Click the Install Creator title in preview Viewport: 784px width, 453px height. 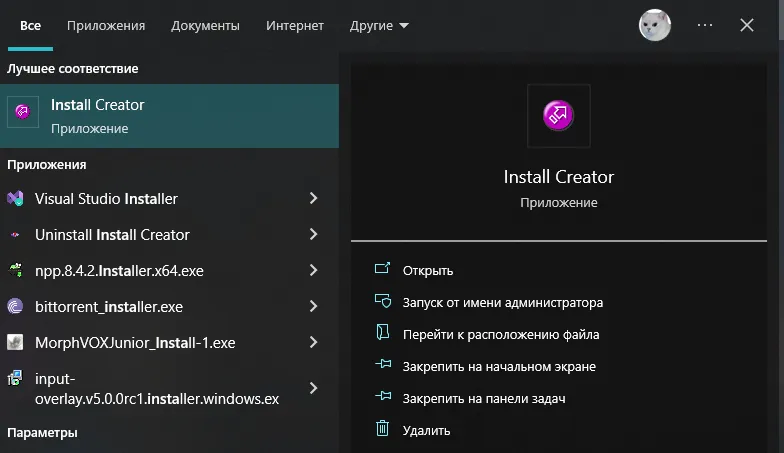(558, 177)
